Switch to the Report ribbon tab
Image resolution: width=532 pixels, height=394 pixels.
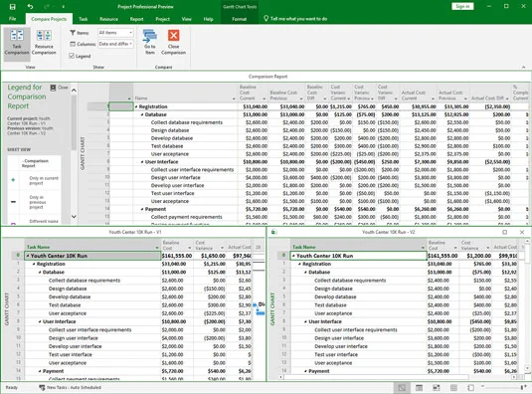[x=137, y=19]
